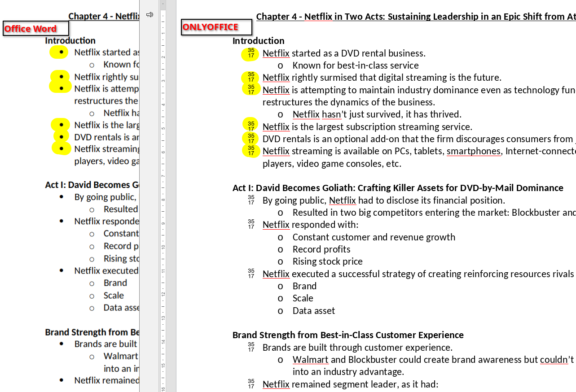Click the 'Brands are built' line in Office Word
576x392 pixels.
106,344
